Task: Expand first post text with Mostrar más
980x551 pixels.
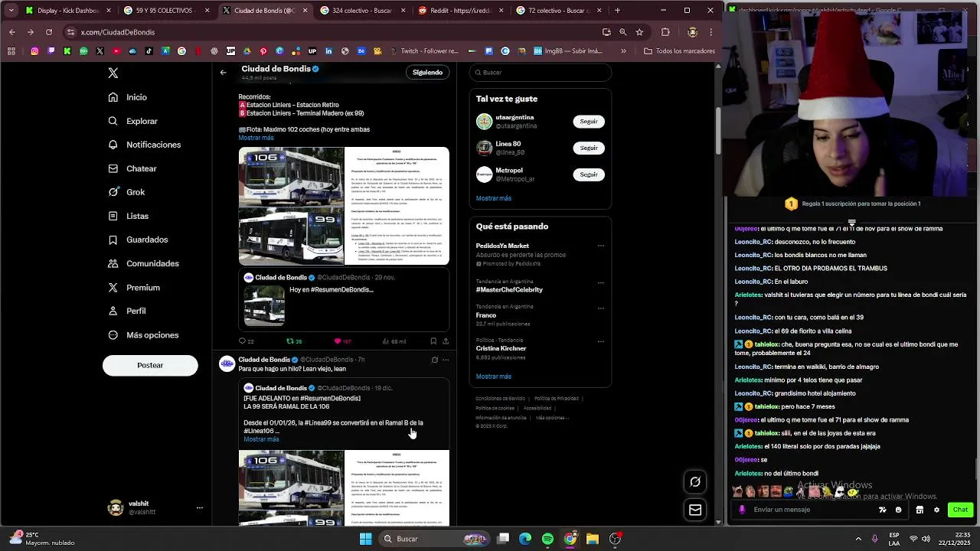Action: (x=256, y=138)
